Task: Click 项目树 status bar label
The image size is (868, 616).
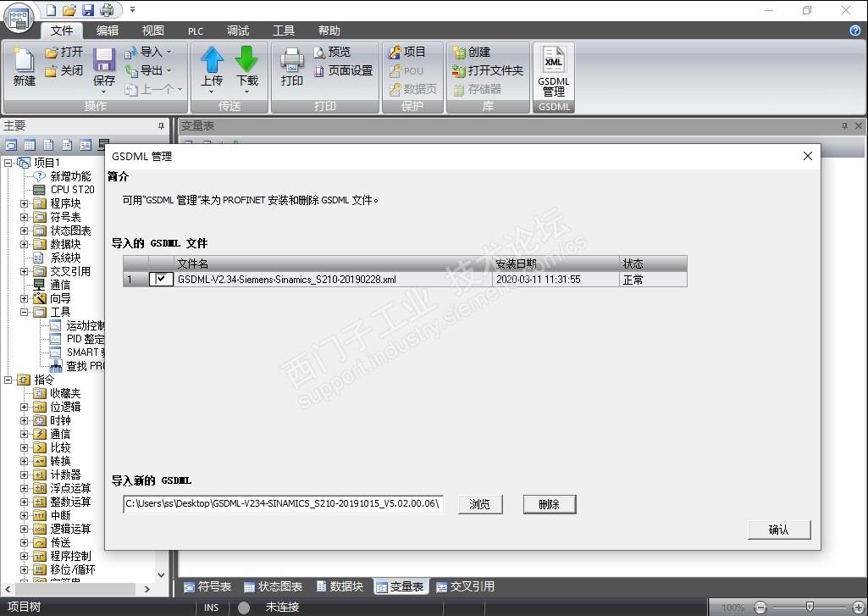Action: click(25, 608)
